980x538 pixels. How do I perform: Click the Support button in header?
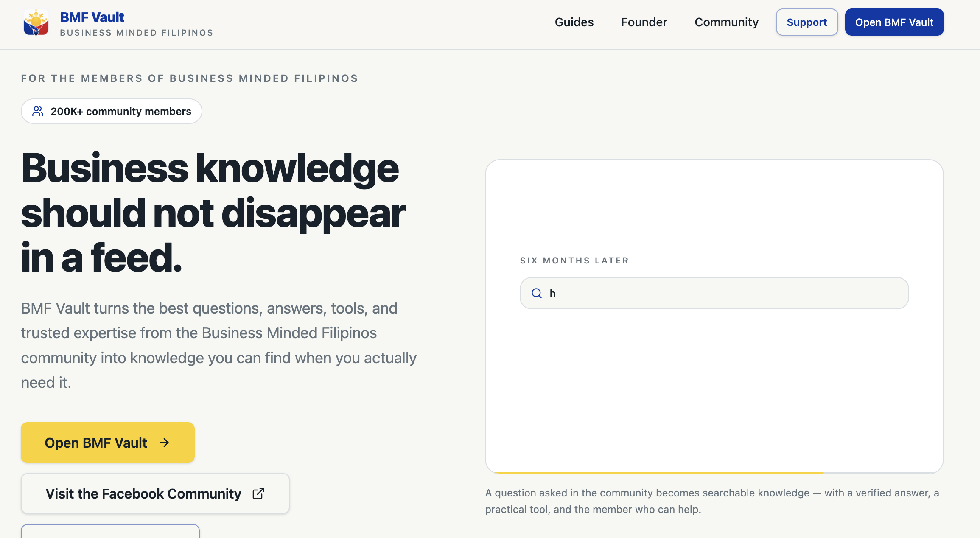coord(807,22)
